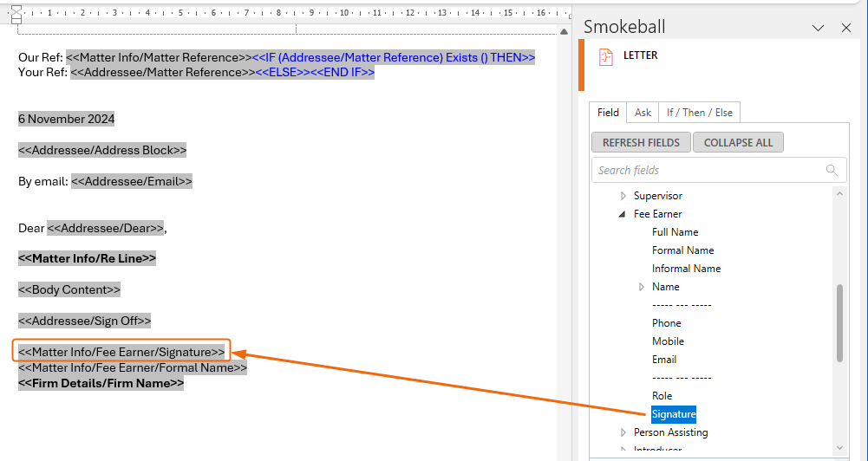Screen dimensions: 868x461
Task: Click the orange LETTER document icon
Action: (x=606, y=57)
